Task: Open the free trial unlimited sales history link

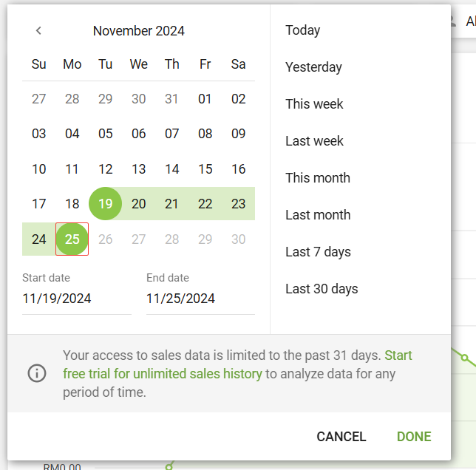Action: (163, 374)
